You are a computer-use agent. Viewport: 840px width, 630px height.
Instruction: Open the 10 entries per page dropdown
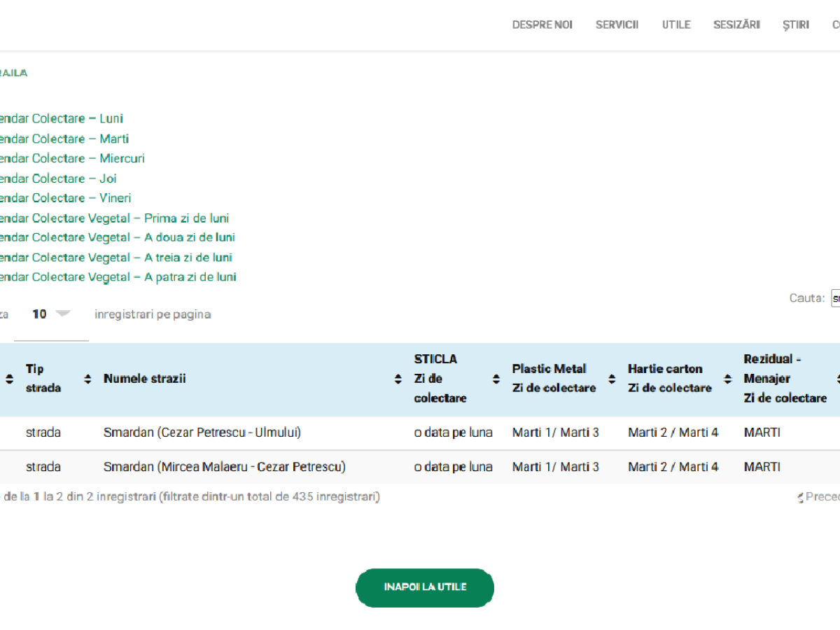[x=52, y=314]
